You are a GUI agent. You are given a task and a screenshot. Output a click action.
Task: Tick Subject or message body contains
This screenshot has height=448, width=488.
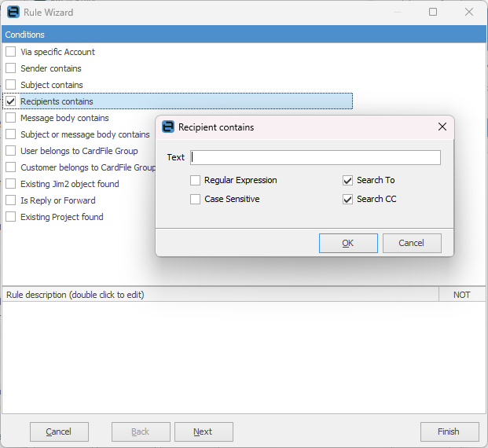tap(10, 134)
